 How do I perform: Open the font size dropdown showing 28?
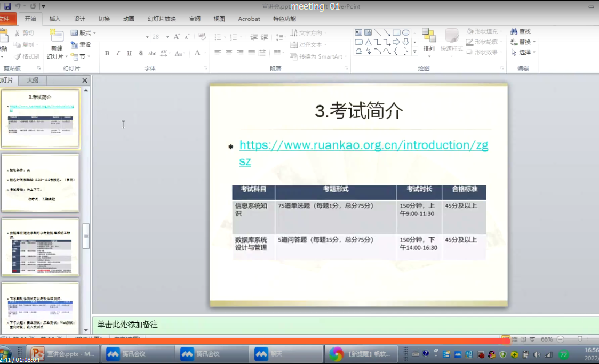click(167, 37)
